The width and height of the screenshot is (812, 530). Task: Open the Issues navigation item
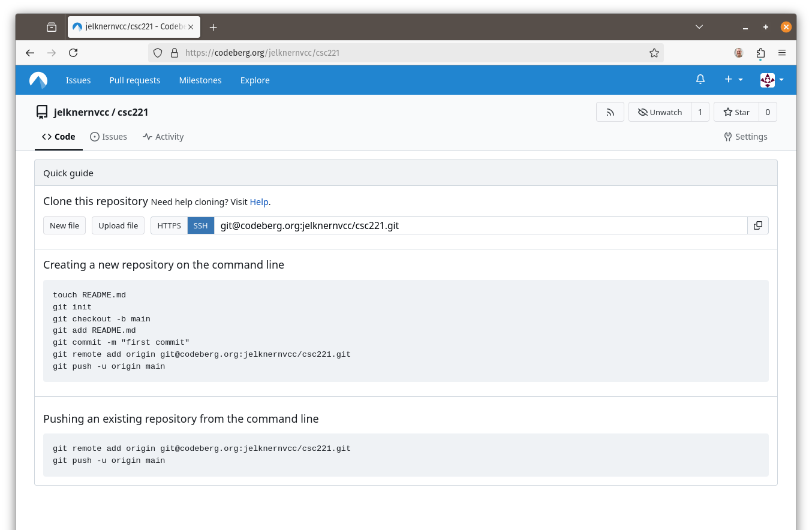(x=79, y=80)
